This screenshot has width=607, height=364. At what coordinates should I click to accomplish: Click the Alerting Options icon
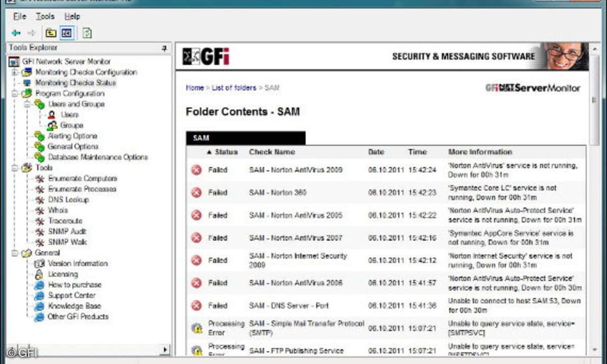(x=39, y=136)
